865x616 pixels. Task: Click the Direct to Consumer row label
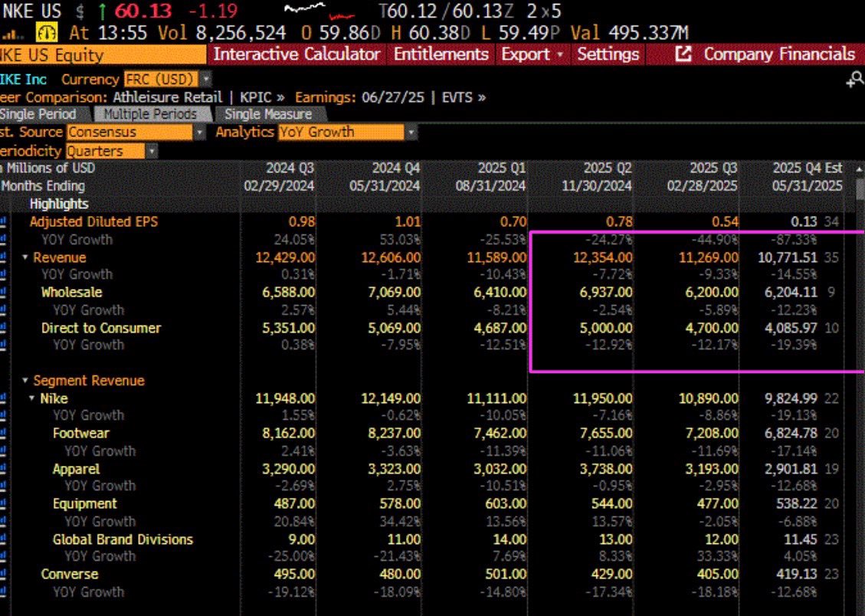click(x=101, y=328)
